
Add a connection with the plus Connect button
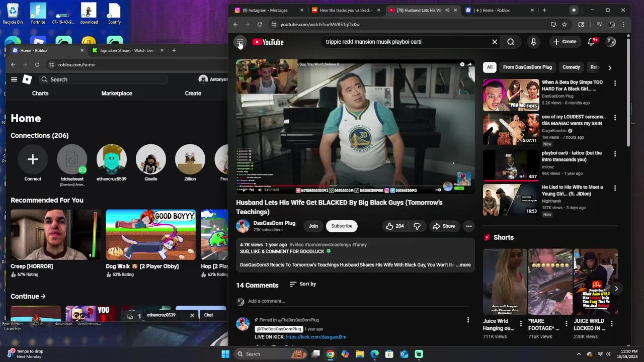33,159
